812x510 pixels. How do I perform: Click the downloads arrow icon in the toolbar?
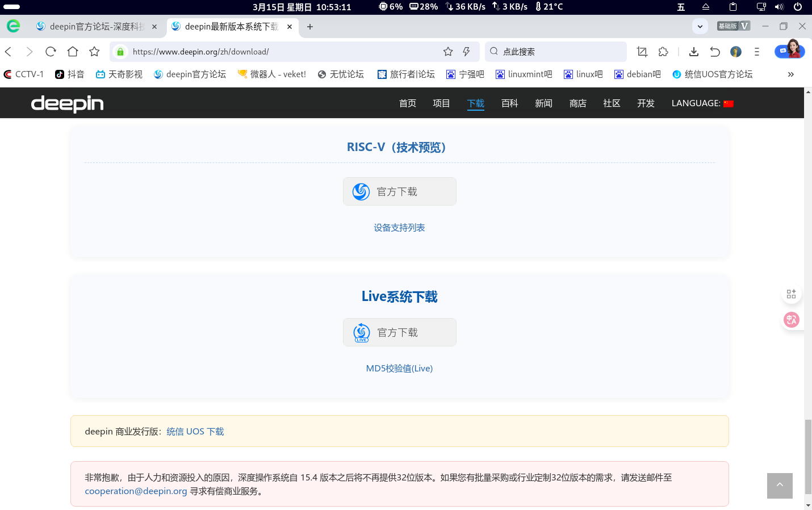click(x=693, y=51)
